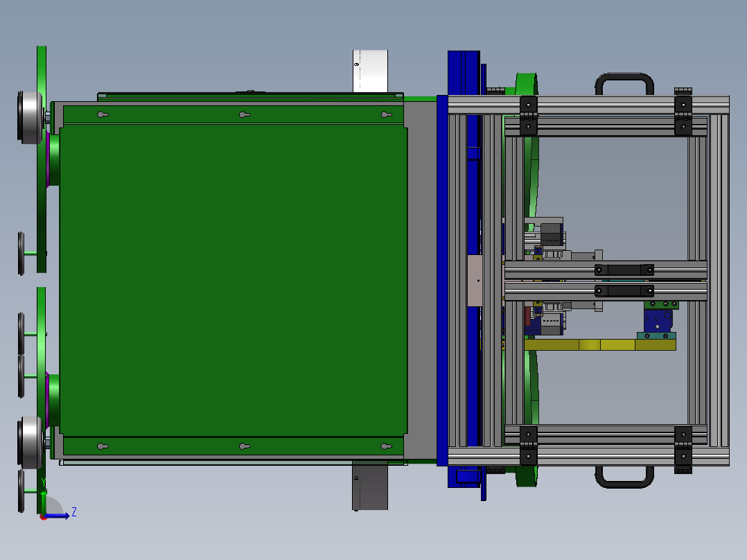Viewport: 747px width, 560px height.
Task: Select the large dark green cover panel
Action: point(234,280)
